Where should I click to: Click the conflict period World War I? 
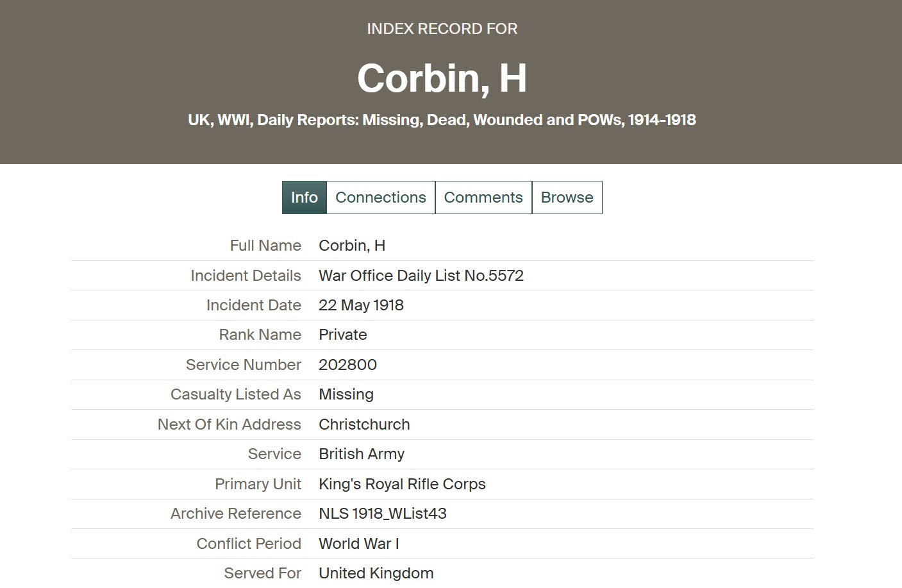359,544
